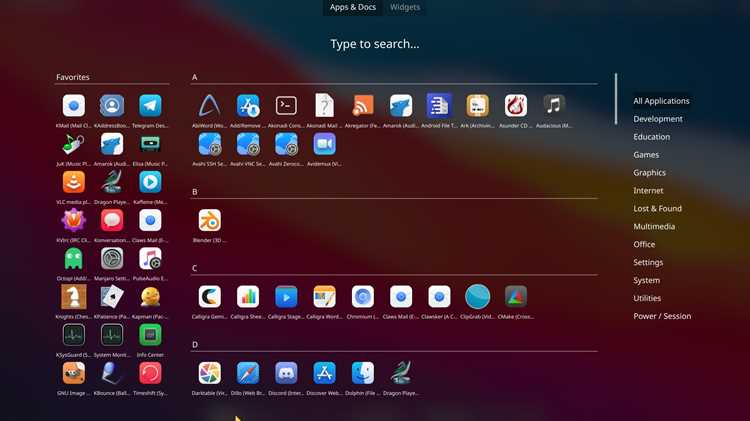
Task: Open VLC media player
Action: pyautogui.click(x=74, y=182)
